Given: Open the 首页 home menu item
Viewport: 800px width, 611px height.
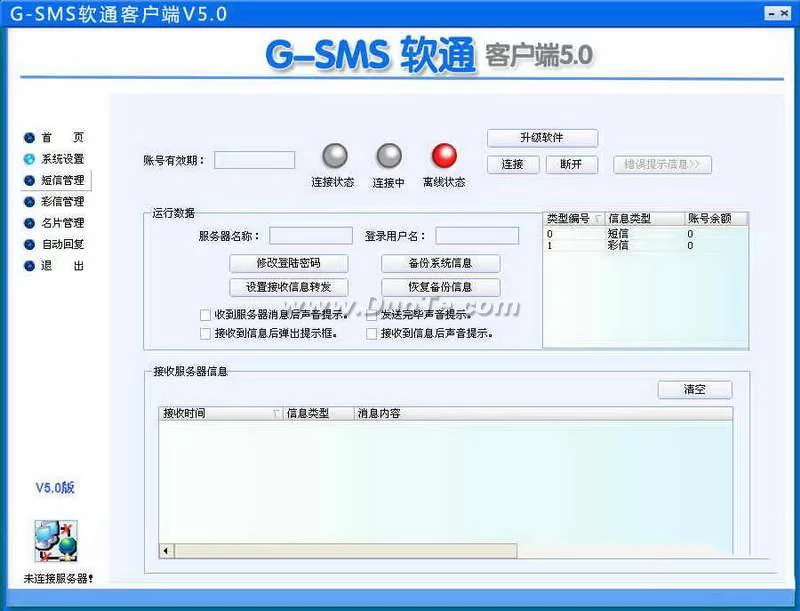Looking at the screenshot, I should click(x=62, y=138).
